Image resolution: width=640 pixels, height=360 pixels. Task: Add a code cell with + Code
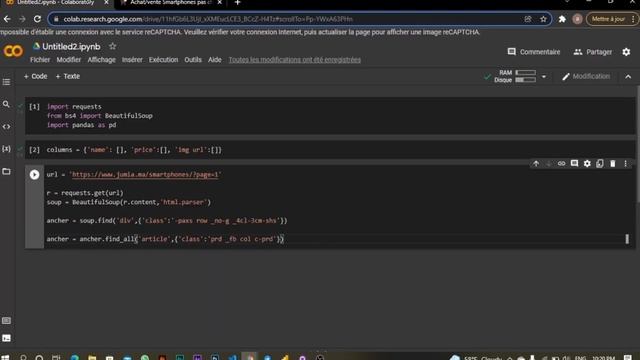click(x=36, y=76)
